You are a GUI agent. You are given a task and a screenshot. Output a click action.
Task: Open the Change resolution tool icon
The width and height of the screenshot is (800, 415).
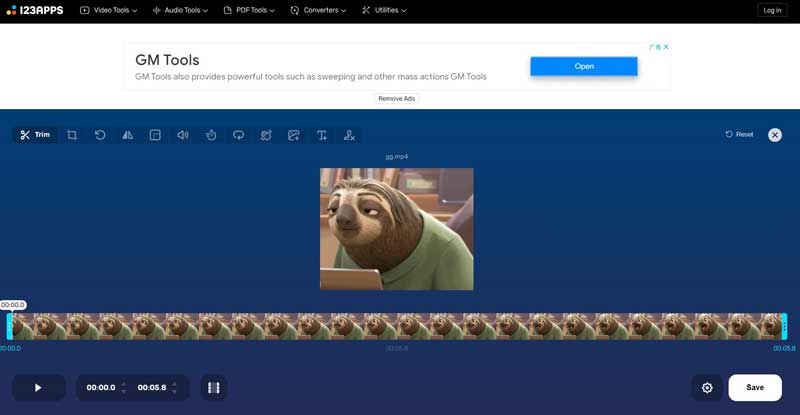pos(155,135)
